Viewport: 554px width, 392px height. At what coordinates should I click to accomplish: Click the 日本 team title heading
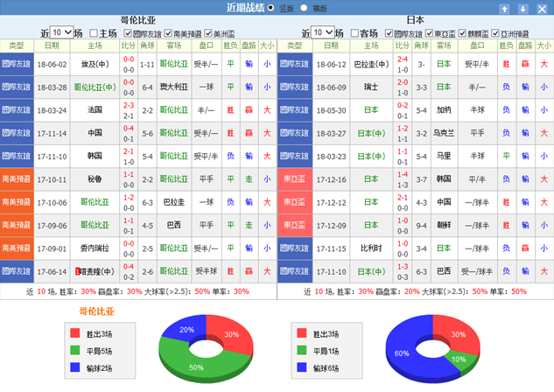[416, 20]
